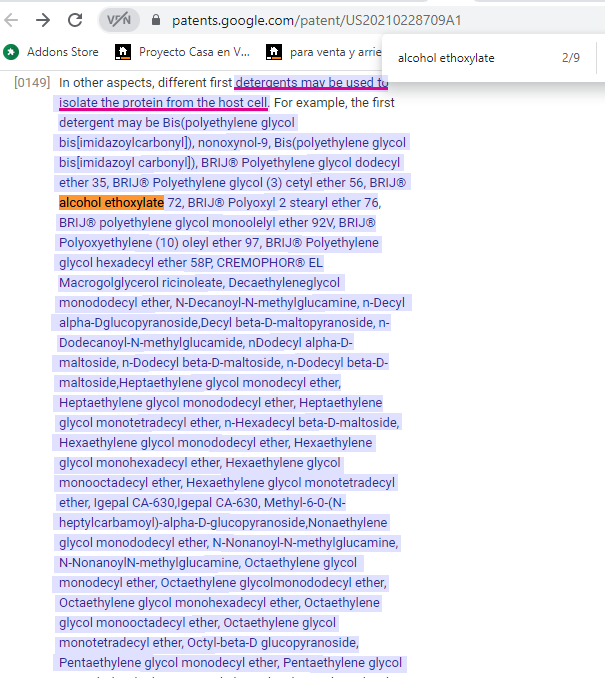The height and width of the screenshot is (678, 605).
Task: Reload the patent page
Action: click(75, 20)
